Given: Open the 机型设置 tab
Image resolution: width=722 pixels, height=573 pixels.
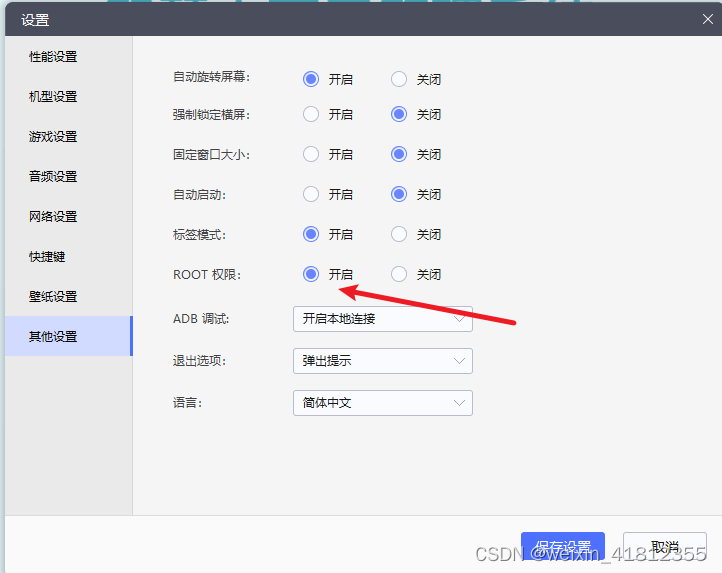Looking at the screenshot, I should pyautogui.click(x=69, y=97).
